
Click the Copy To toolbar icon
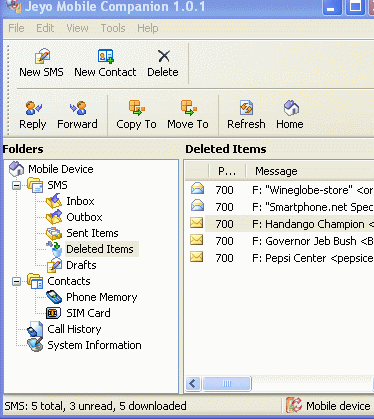(x=137, y=108)
